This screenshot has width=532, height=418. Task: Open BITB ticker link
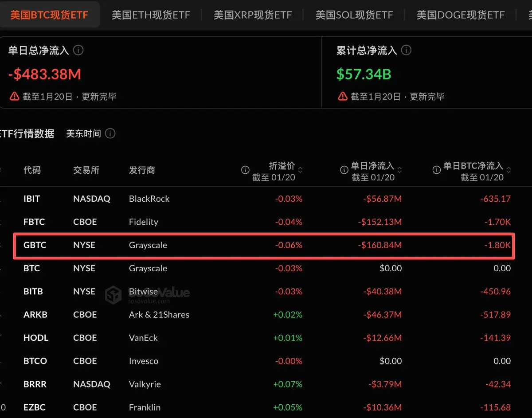pyautogui.click(x=33, y=291)
